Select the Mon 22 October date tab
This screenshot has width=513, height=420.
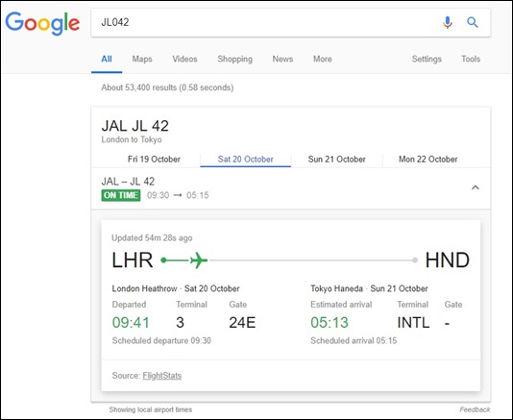(427, 160)
